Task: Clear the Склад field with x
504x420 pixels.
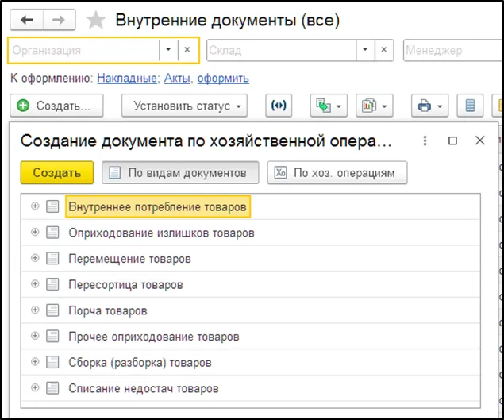Action: (384, 50)
